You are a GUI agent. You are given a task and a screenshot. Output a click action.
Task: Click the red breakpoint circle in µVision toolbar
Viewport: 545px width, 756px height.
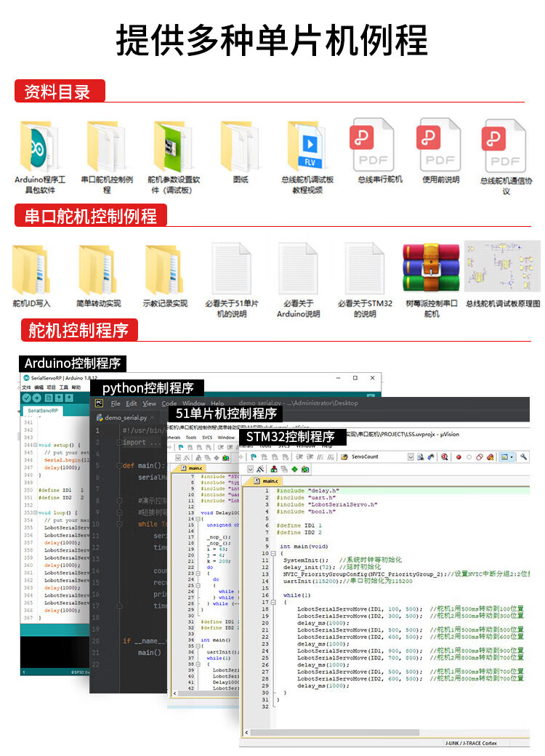[x=459, y=457]
